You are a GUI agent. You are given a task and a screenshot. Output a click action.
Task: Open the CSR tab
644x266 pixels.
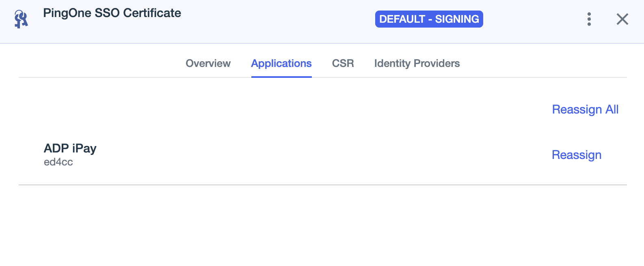(x=343, y=63)
